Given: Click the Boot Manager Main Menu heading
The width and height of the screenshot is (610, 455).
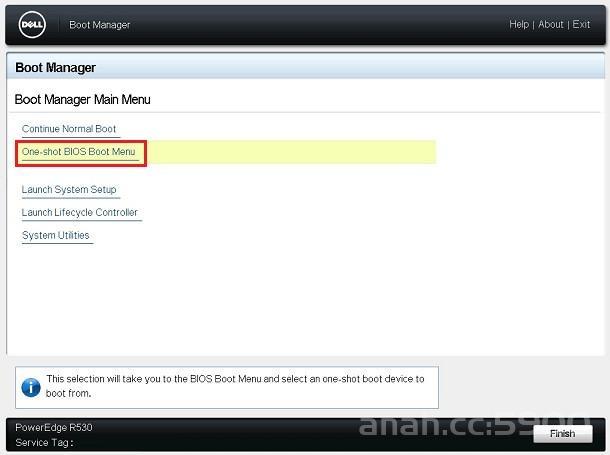Looking at the screenshot, I should tap(82, 100).
